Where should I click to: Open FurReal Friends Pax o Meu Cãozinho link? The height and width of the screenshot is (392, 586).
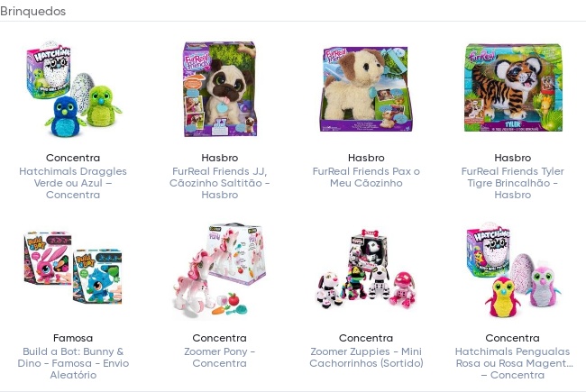pyautogui.click(x=366, y=178)
